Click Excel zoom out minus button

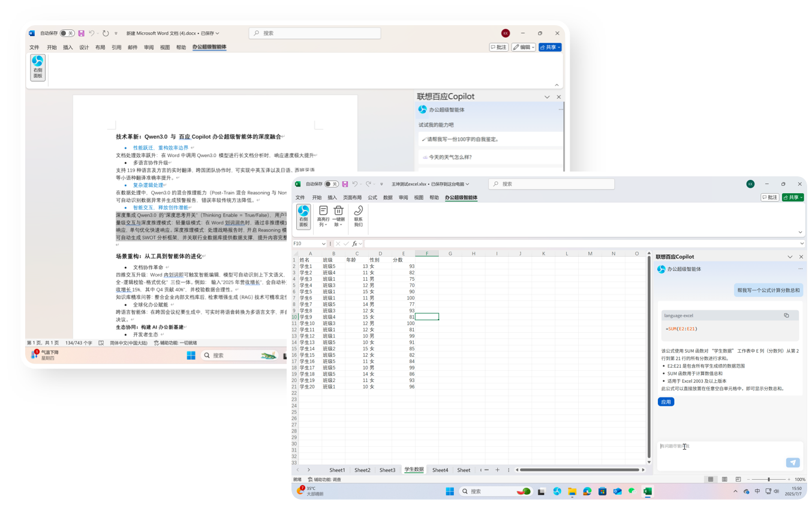pyautogui.click(x=748, y=479)
